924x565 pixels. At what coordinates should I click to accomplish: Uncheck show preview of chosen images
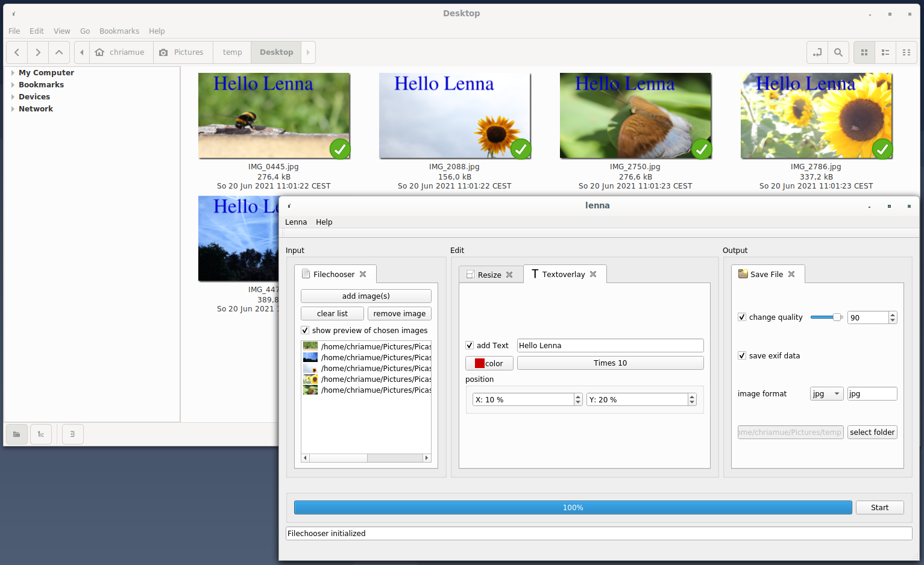coord(305,330)
